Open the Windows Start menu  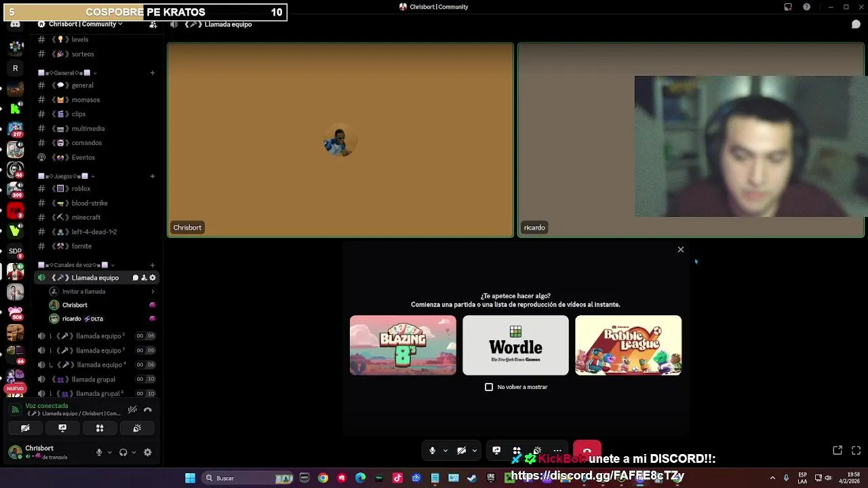[191, 478]
